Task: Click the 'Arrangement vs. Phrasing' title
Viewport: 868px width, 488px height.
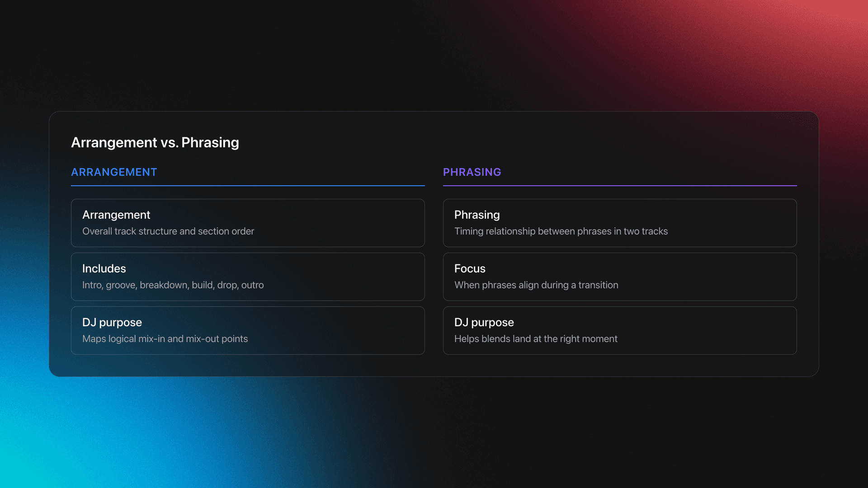Action: [155, 142]
